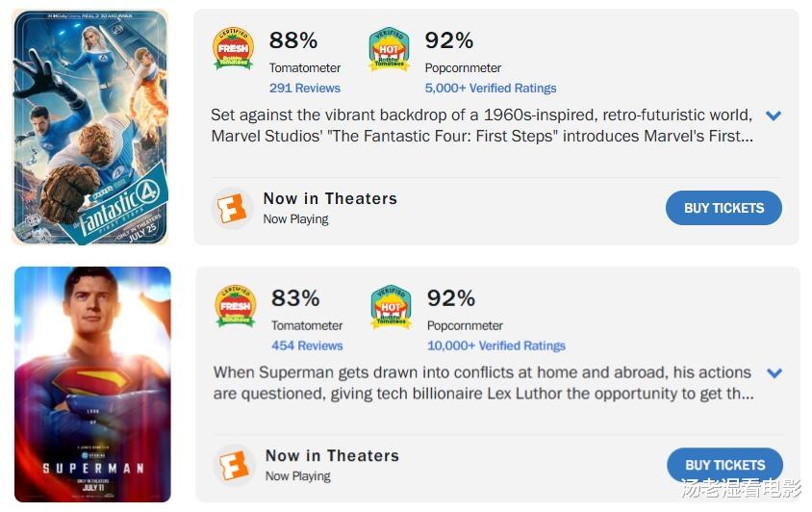Open the 291 Reviews link
The height and width of the screenshot is (512, 812).
[305, 88]
